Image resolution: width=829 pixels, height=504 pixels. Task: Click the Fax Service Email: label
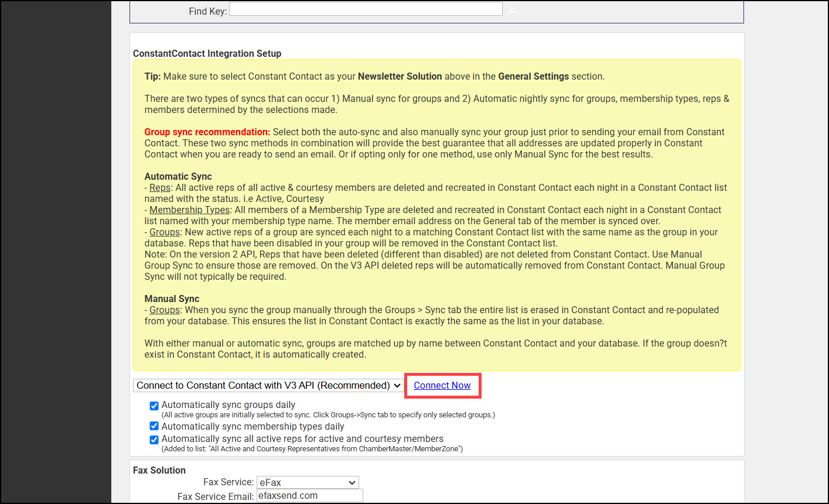click(x=216, y=496)
